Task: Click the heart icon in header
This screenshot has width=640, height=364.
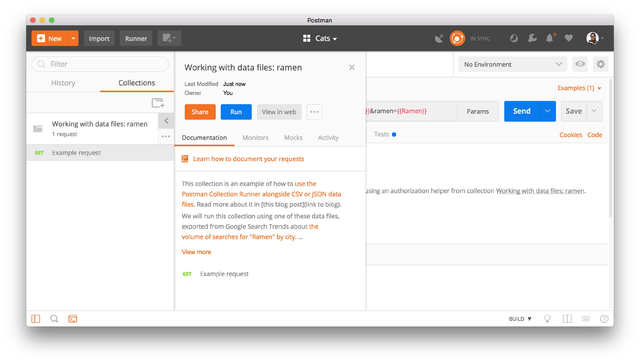Action: (568, 38)
